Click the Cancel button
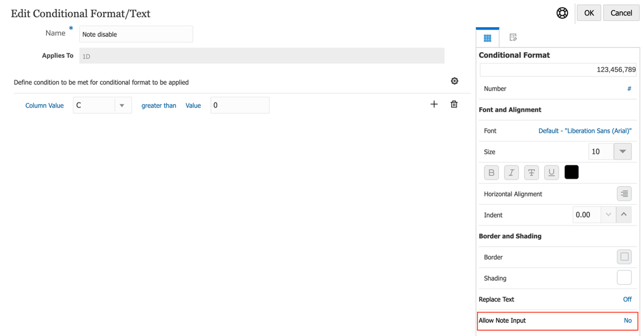This screenshot has width=644, height=336. tap(621, 13)
